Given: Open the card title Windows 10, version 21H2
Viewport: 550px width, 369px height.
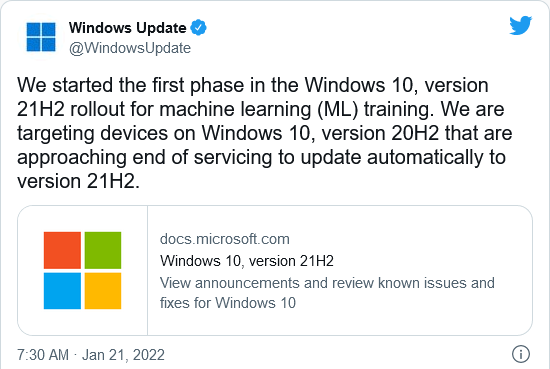Looking at the screenshot, I should coord(247,261).
